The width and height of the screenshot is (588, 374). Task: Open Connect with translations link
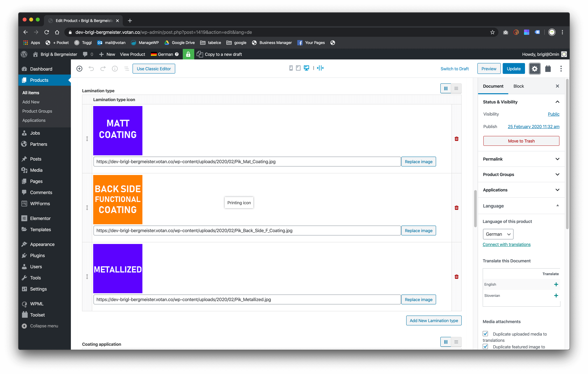point(506,244)
